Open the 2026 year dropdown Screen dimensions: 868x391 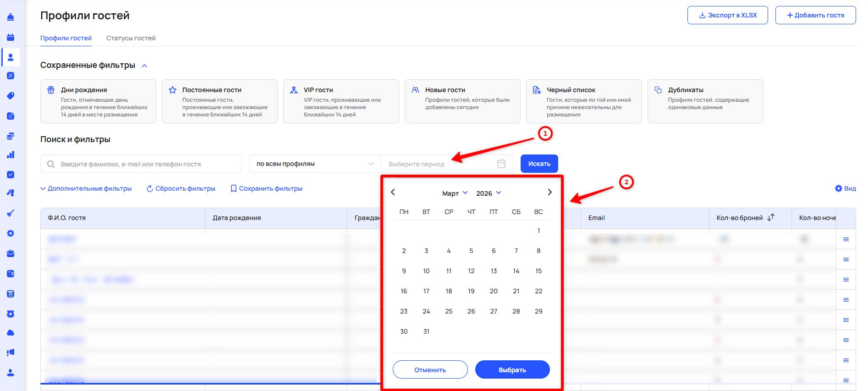[489, 193]
